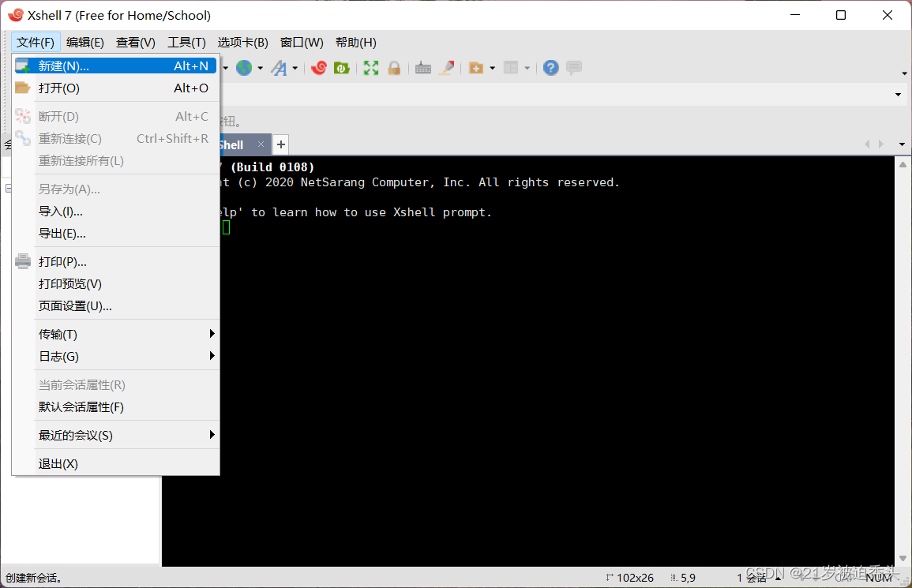Viewport: 912px width, 588px height.
Task: Expand toolbar overflow arrow at far right
Action: tap(904, 73)
